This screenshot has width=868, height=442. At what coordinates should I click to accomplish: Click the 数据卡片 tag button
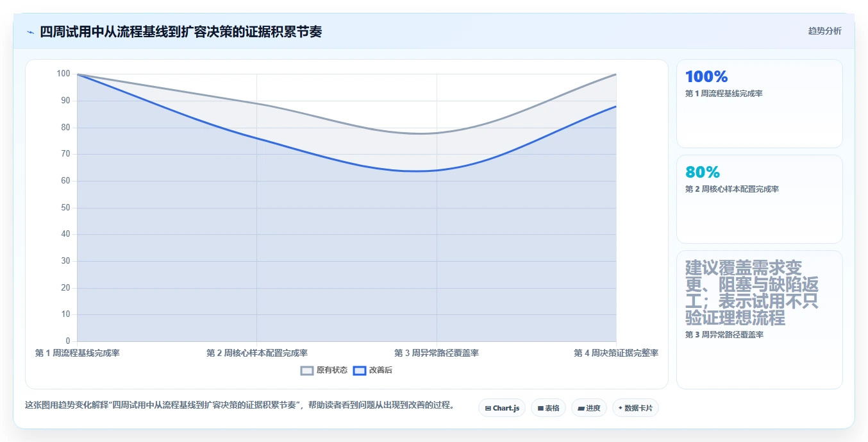(635, 408)
